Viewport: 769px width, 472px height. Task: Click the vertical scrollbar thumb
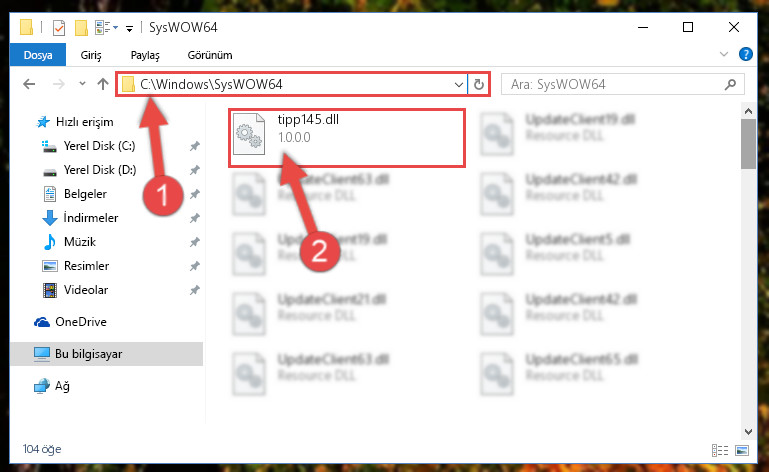[748, 144]
